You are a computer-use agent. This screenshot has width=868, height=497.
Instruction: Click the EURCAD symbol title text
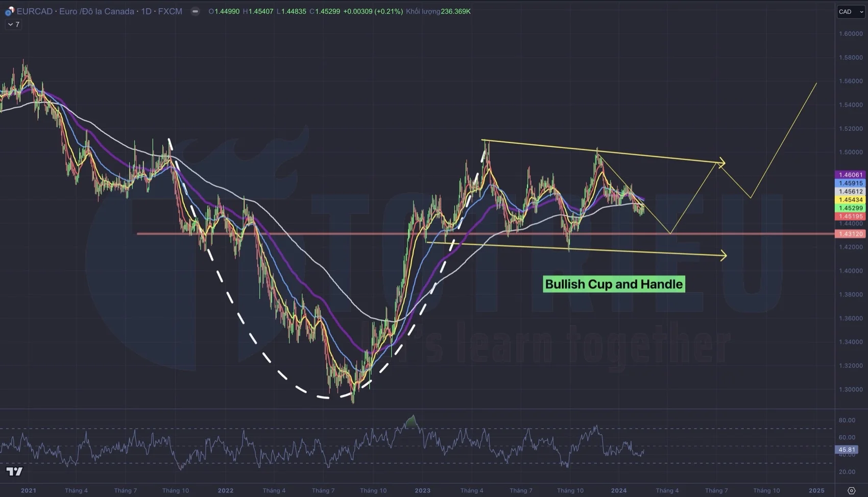coord(100,11)
